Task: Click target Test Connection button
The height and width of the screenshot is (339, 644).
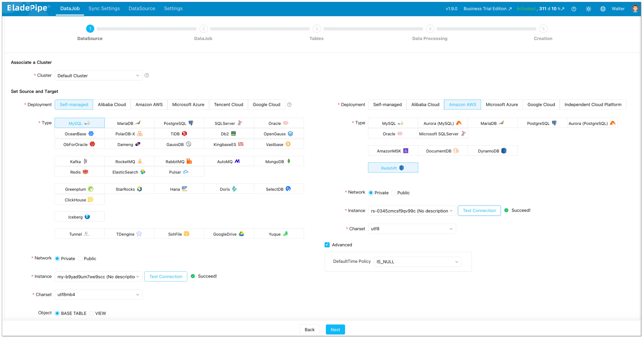Action: [x=479, y=211]
